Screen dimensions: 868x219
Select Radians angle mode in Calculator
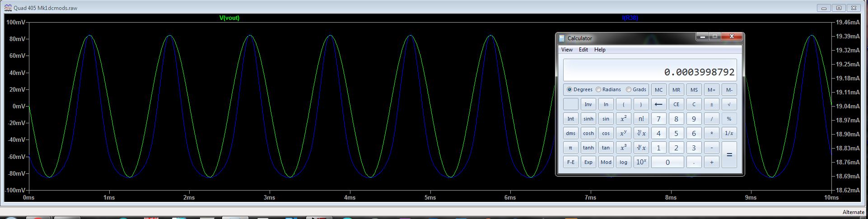click(608, 89)
